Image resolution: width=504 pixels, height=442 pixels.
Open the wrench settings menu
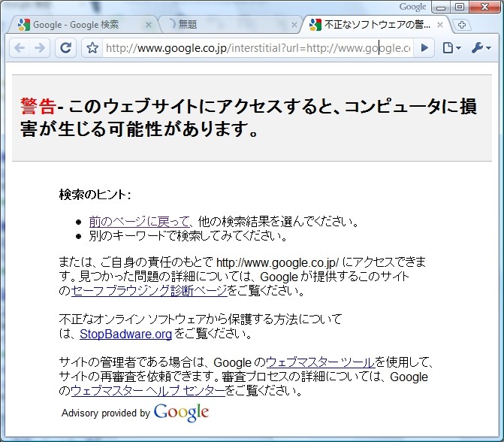[481, 48]
